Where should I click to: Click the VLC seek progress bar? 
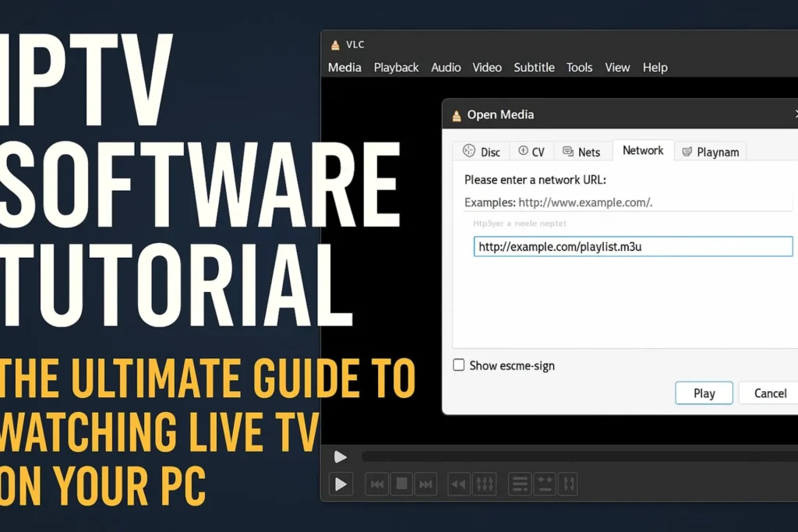(580, 456)
